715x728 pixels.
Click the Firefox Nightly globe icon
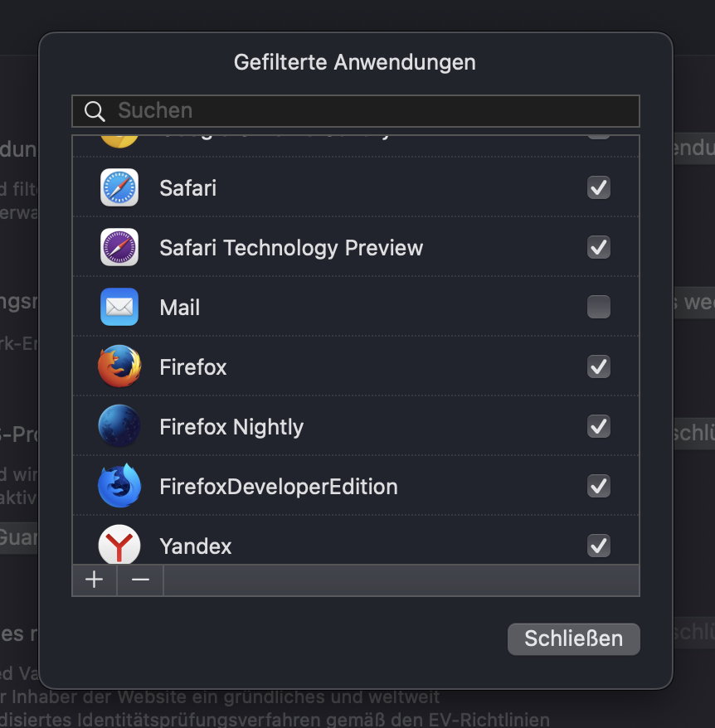[119, 426]
